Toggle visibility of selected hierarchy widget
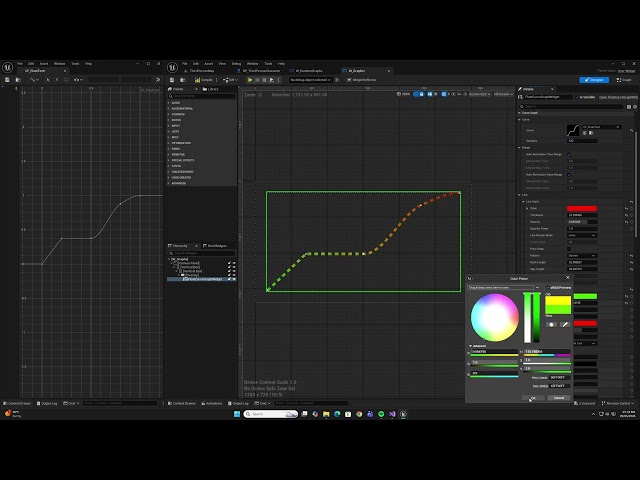 click(234, 279)
